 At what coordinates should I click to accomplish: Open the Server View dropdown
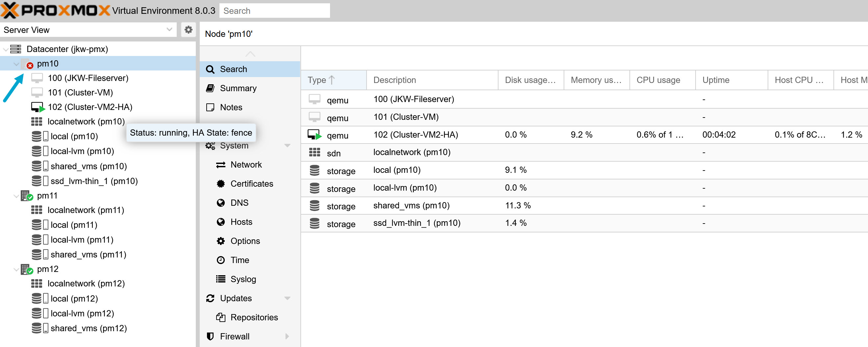(169, 30)
